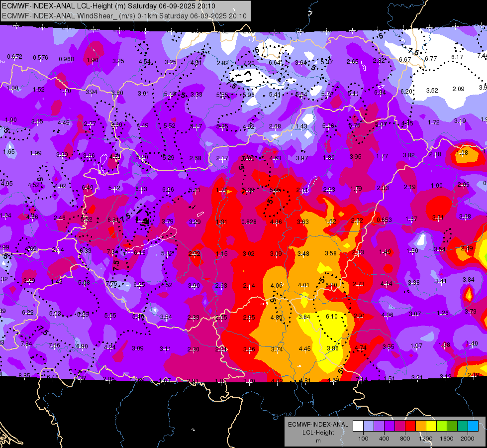Click the red legend swatch
Viewport: 487px width, 448px height.
coord(410,426)
